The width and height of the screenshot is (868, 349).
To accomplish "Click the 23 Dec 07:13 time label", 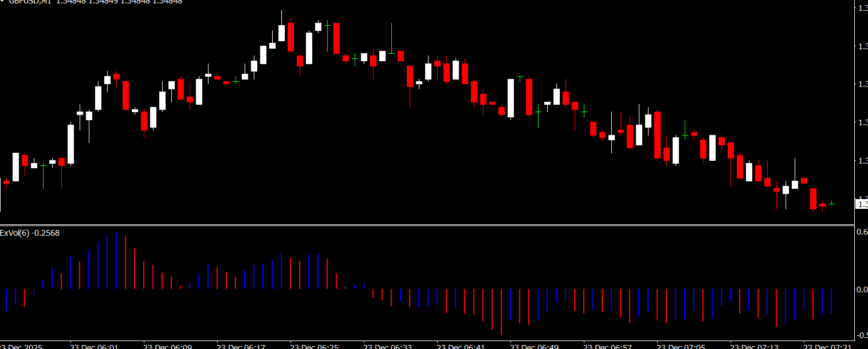I will [754, 346].
